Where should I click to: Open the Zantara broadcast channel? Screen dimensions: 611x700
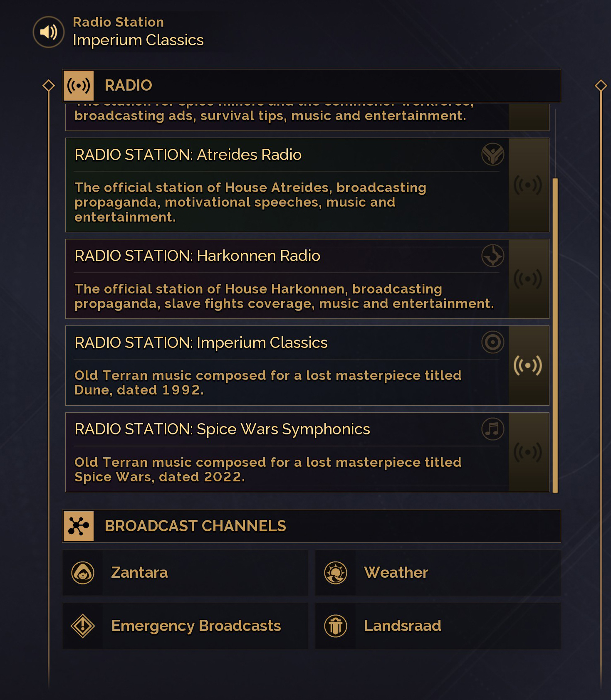point(185,573)
